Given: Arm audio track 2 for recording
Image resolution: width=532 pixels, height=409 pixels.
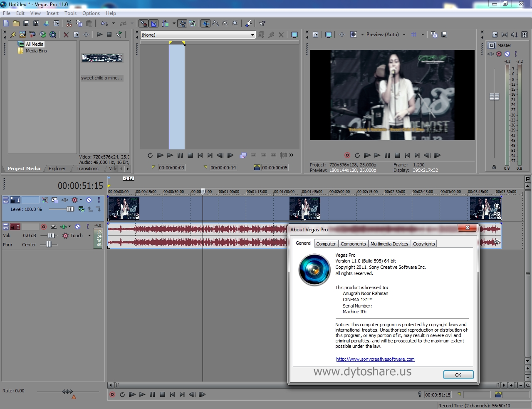Looking at the screenshot, I should tap(44, 226).
